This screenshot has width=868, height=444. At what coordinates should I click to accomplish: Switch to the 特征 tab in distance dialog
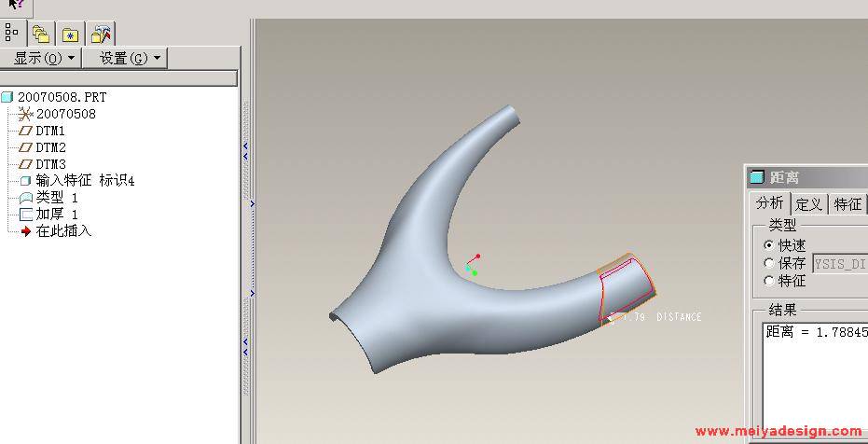point(847,204)
